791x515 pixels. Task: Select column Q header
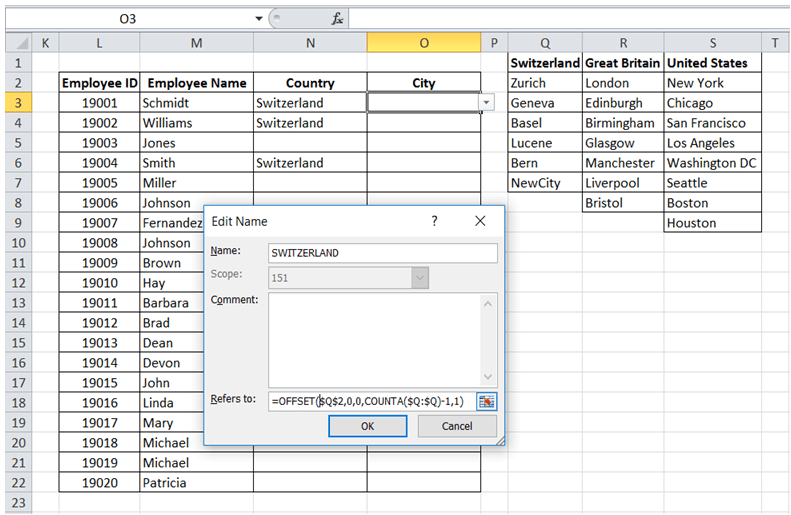coord(545,43)
